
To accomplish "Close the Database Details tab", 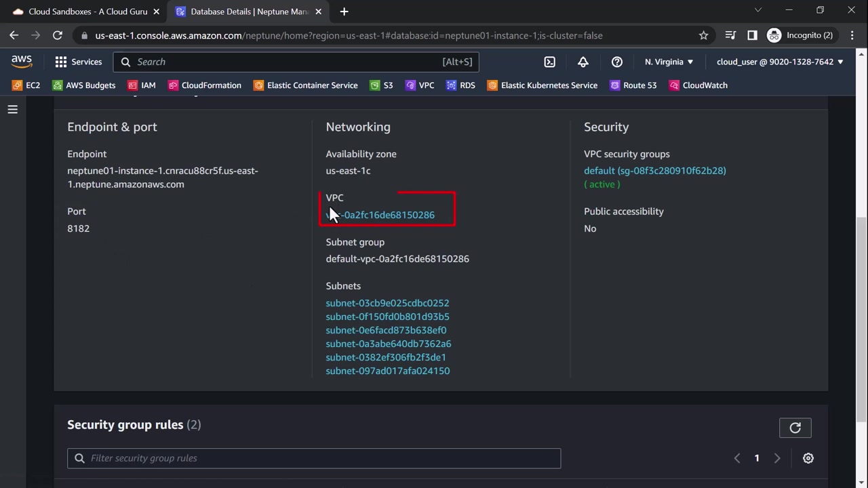I will pyautogui.click(x=319, y=12).
